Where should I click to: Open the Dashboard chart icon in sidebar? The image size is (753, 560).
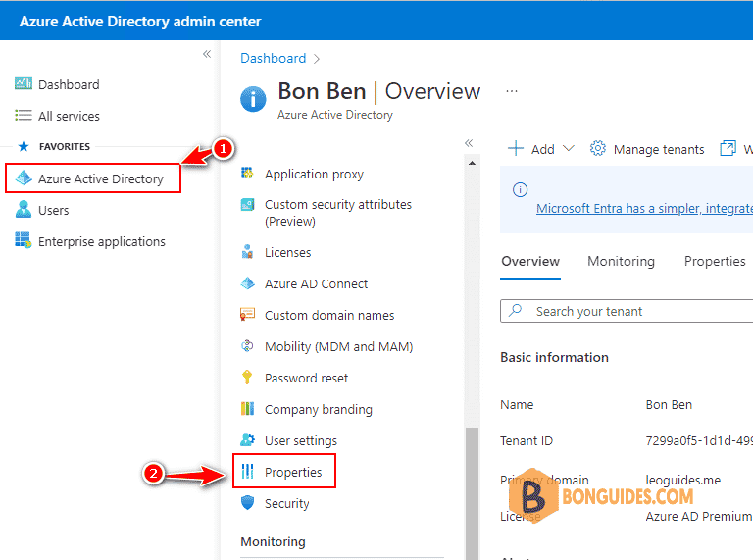coord(24,83)
